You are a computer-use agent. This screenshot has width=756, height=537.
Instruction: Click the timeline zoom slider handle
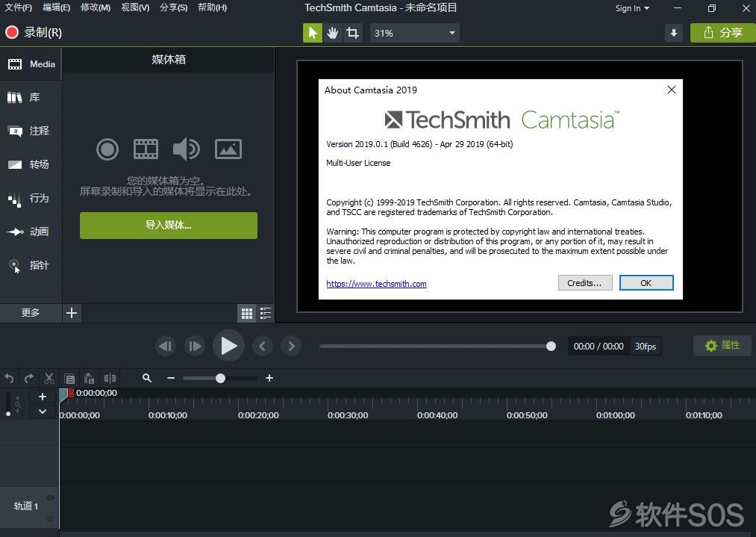(x=220, y=378)
